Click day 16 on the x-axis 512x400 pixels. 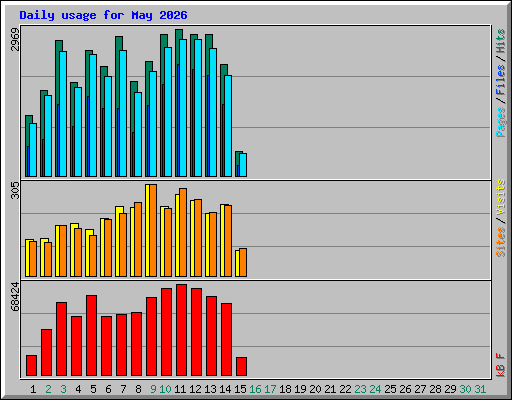pyautogui.click(x=255, y=389)
